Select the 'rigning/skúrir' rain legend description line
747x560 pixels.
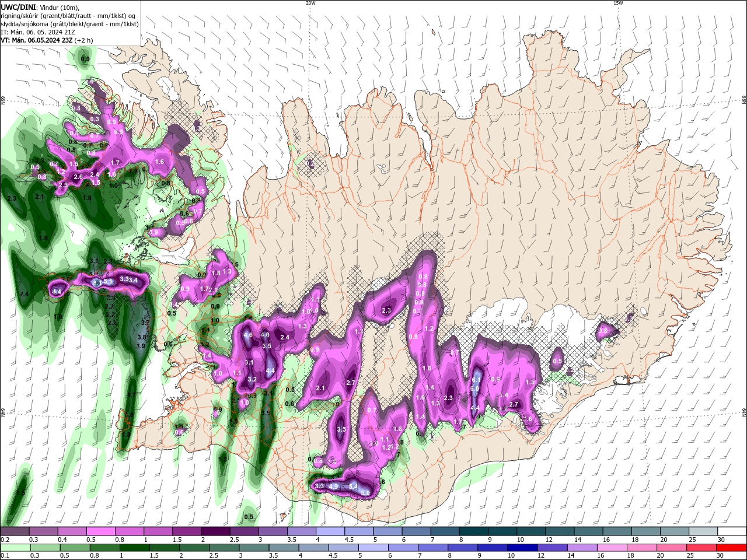(69, 16)
